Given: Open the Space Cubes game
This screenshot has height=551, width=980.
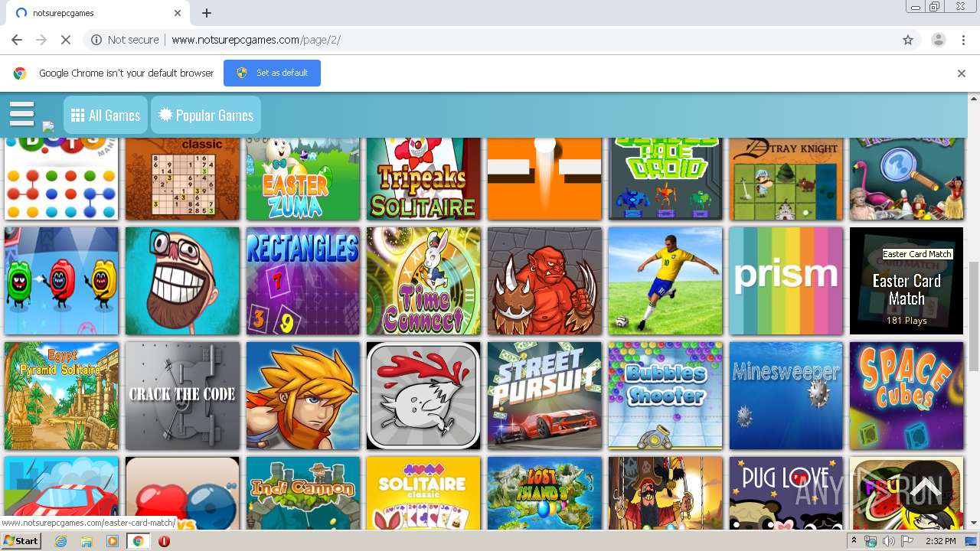Looking at the screenshot, I should pos(906,396).
